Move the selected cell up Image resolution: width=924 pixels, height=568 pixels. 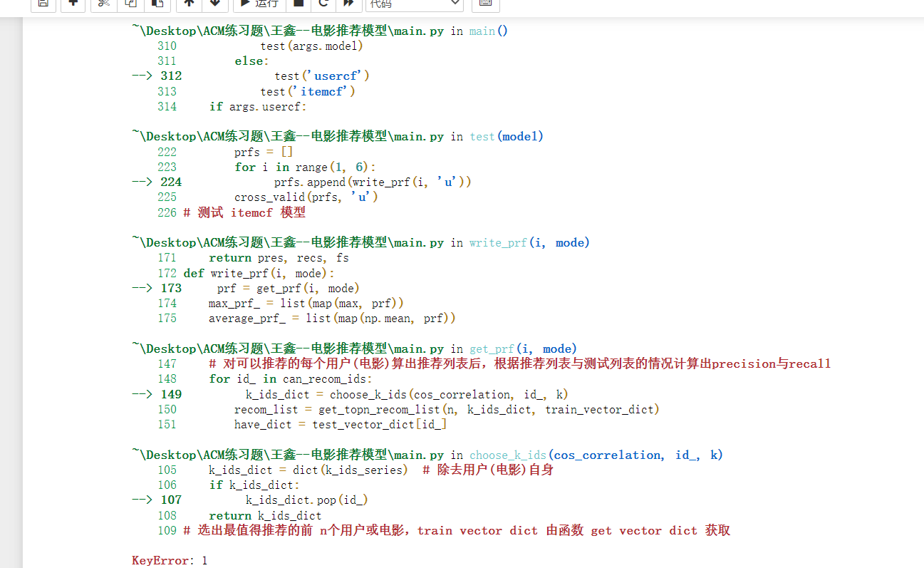pyautogui.click(x=189, y=5)
